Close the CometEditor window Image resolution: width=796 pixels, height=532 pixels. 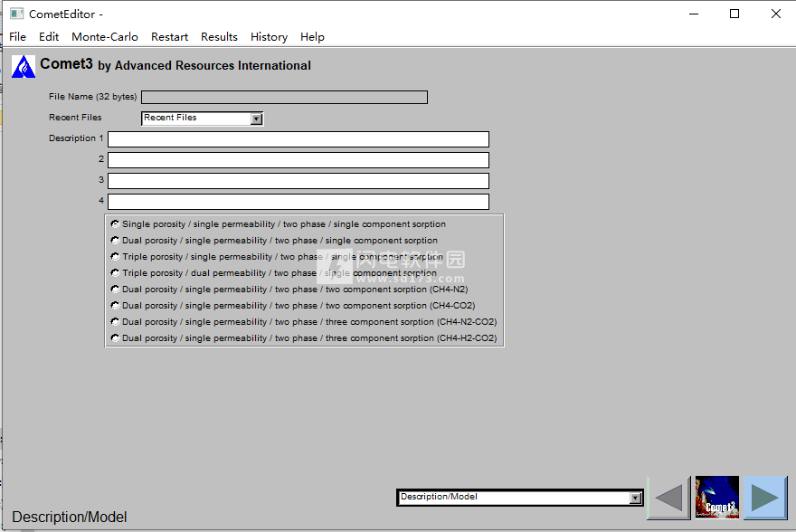(x=776, y=14)
